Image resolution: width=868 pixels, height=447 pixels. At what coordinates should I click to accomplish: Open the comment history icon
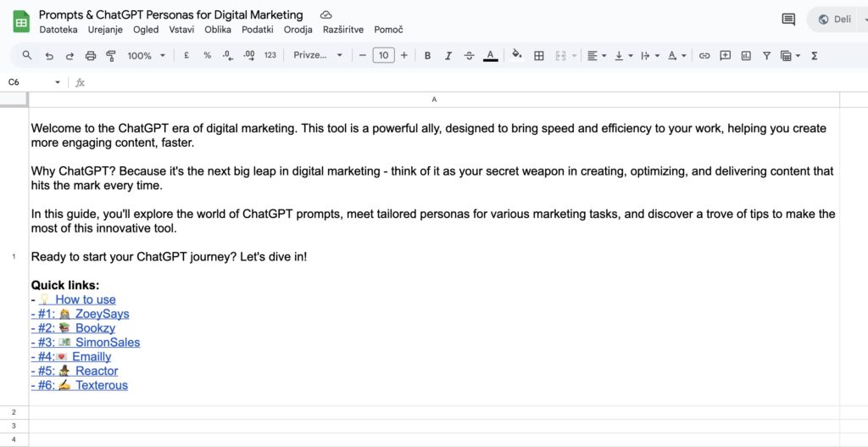click(788, 20)
